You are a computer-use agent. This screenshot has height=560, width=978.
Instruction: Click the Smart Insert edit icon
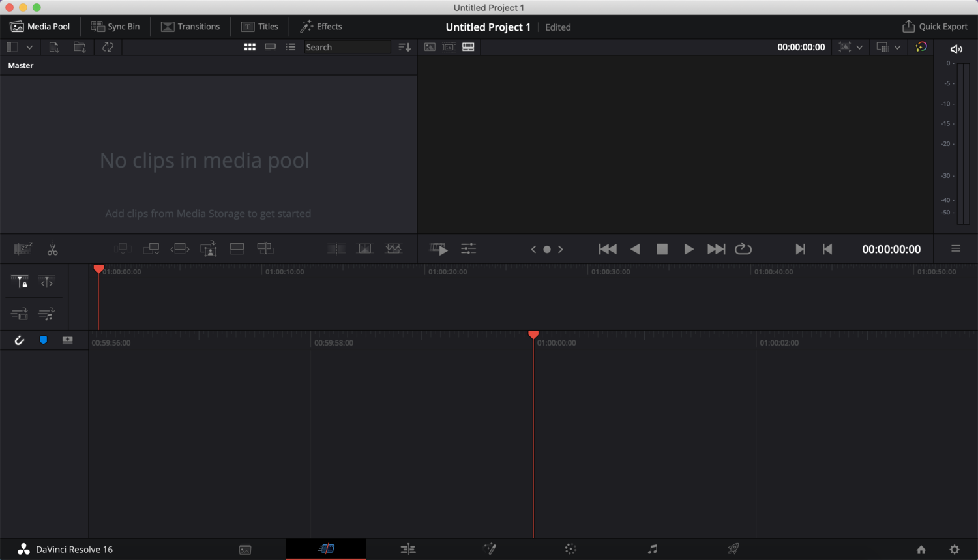pyautogui.click(x=123, y=248)
